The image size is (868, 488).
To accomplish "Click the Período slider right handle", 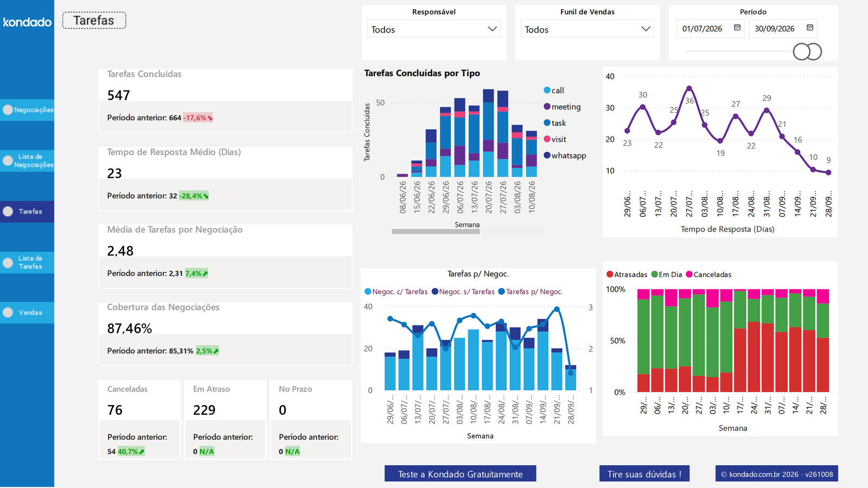I will 814,52.
